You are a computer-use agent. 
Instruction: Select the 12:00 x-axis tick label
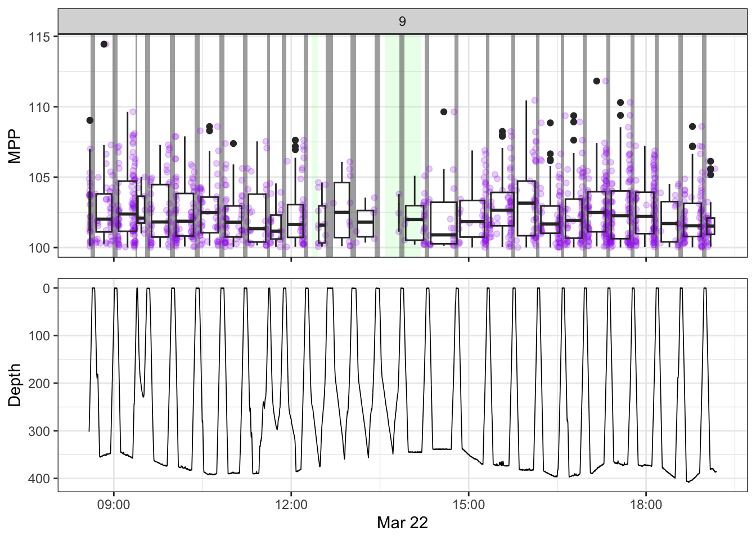(291, 505)
